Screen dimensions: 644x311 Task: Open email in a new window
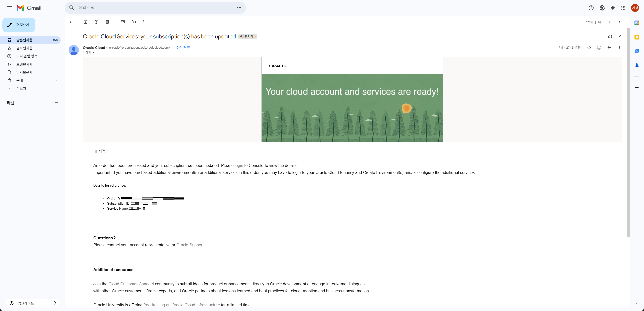point(619,37)
